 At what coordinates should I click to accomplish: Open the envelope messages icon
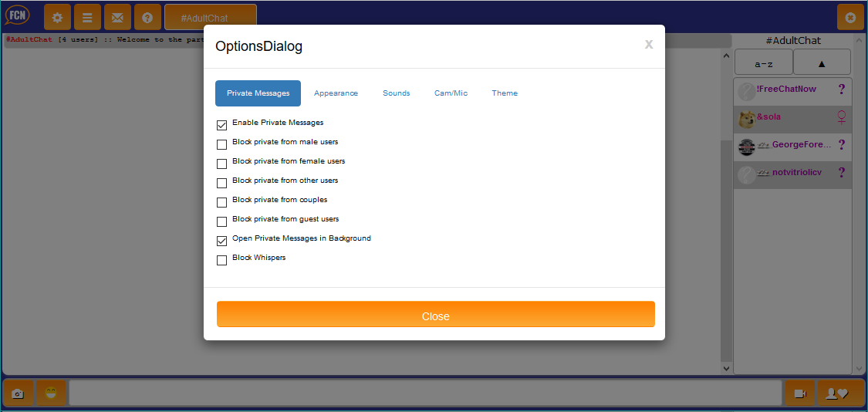click(117, 17)
